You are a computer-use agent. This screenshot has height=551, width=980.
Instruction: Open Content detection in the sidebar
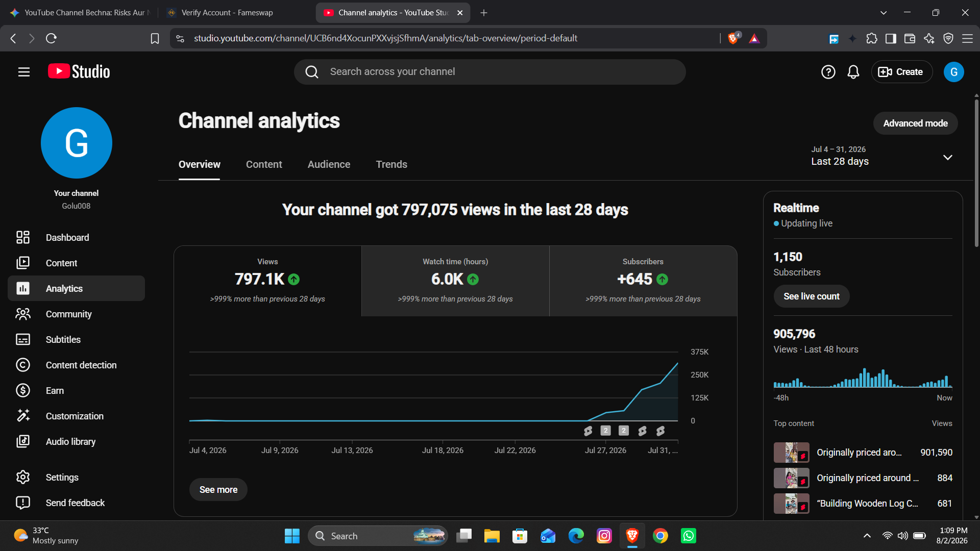point(77,365)
